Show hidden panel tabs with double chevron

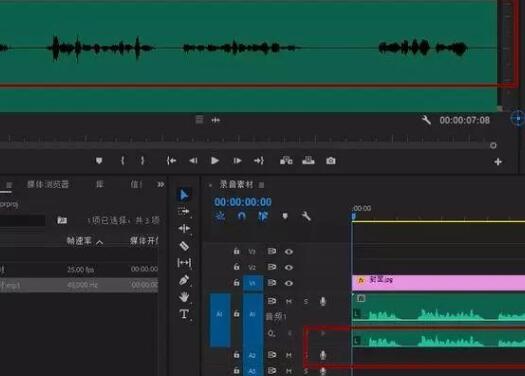coord(160,184)
